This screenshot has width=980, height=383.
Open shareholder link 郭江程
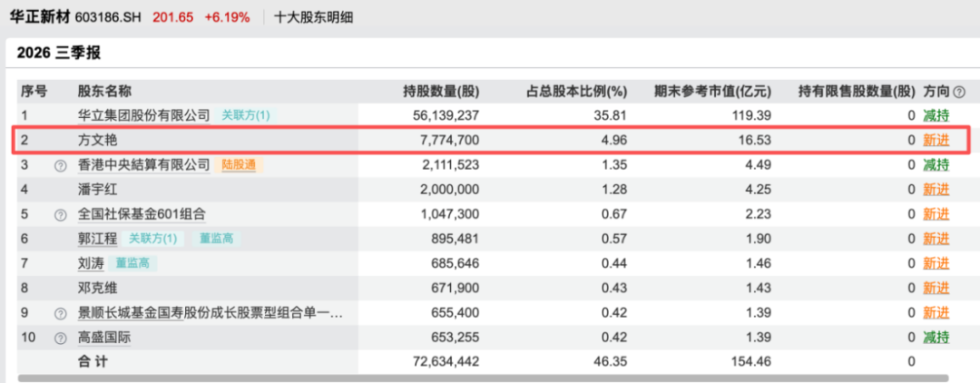[97, 239]
